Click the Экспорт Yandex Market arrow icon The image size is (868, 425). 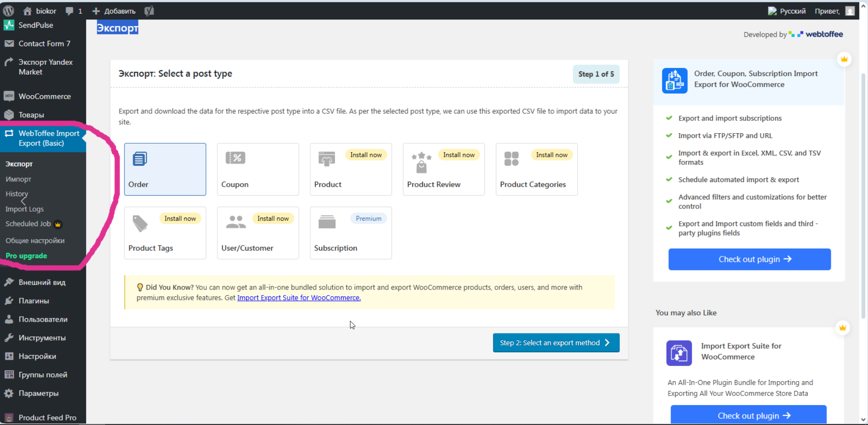pyautogui.click(x=9, y=62)
